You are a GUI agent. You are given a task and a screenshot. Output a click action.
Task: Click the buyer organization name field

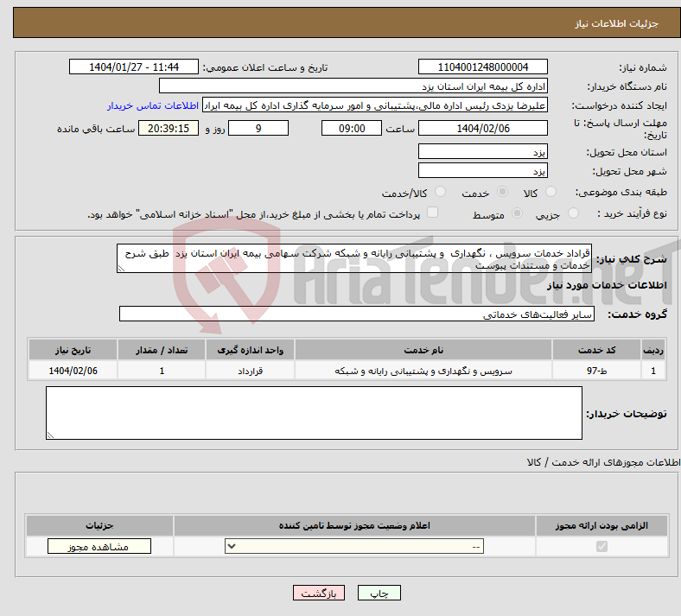[353, 86]
